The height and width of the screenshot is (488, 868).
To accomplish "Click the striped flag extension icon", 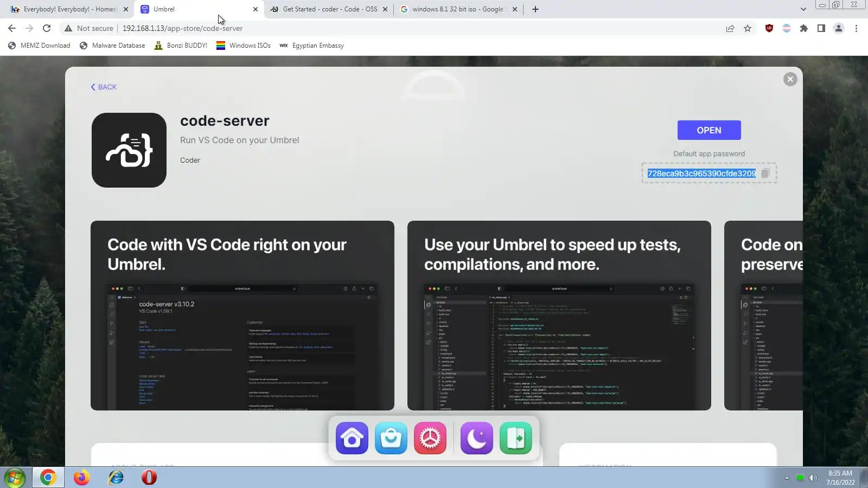I will tap(787, 28).
